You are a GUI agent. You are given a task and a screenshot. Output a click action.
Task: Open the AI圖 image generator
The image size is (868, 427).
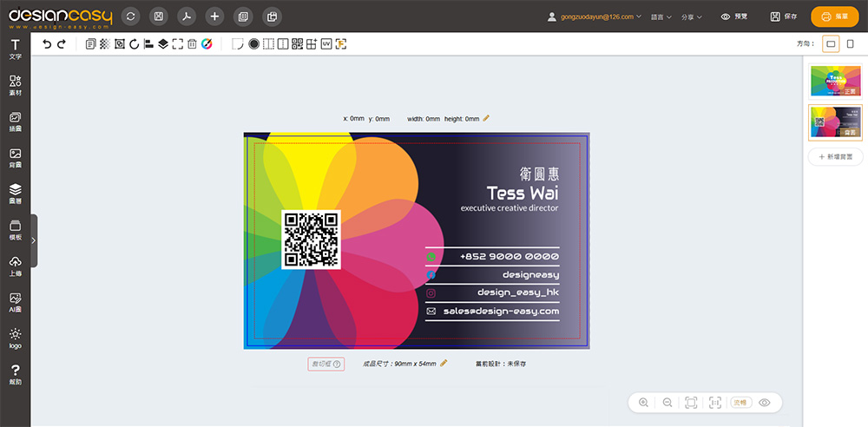tap(15, 303)
